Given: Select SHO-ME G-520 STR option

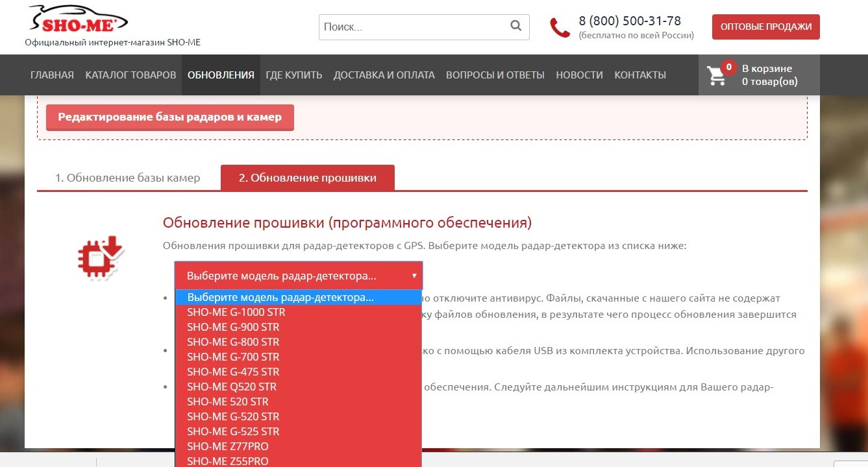Looking at the screenshot, I should point(299,416).
